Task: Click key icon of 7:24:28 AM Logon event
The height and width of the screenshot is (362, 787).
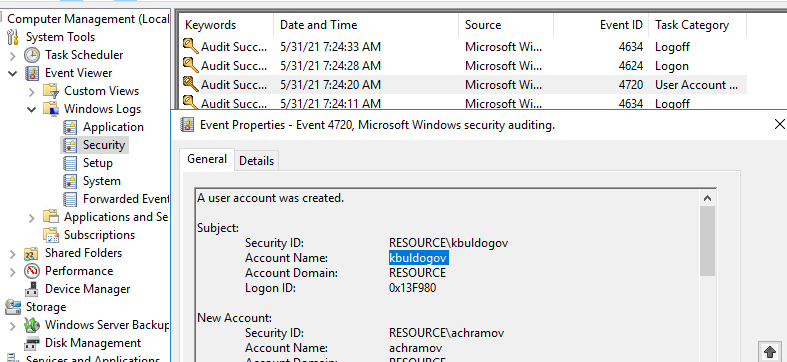Action: tap(190, 65)
